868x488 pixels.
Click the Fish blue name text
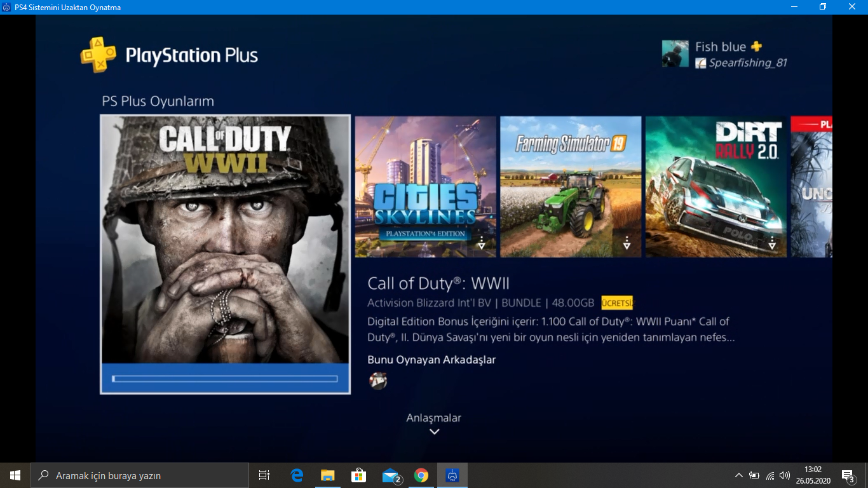click(721, 46)
